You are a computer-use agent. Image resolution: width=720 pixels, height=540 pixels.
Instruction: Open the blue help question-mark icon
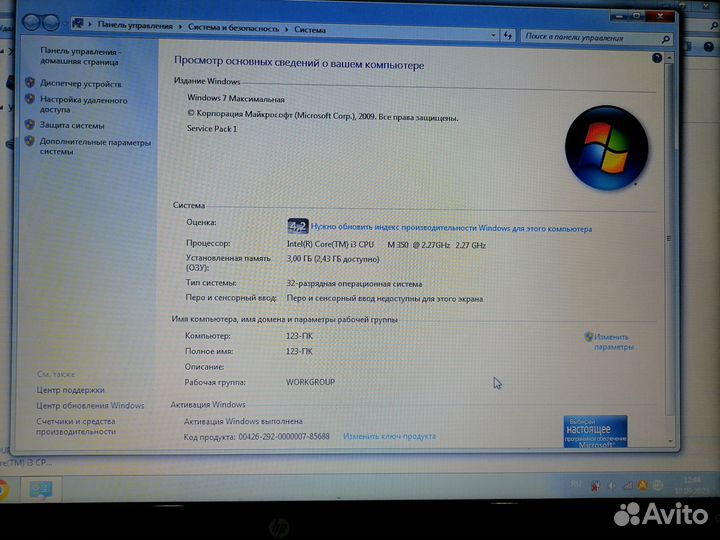point(657,58)
